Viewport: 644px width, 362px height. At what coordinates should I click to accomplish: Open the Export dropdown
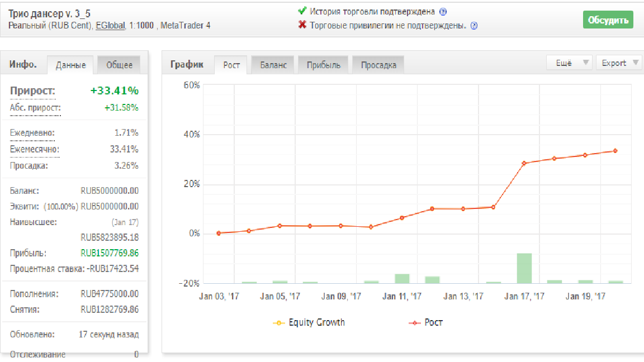coord(618,63)
